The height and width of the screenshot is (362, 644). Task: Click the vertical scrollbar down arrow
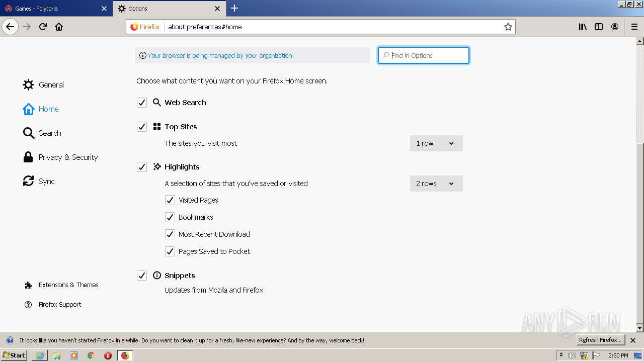640,328
